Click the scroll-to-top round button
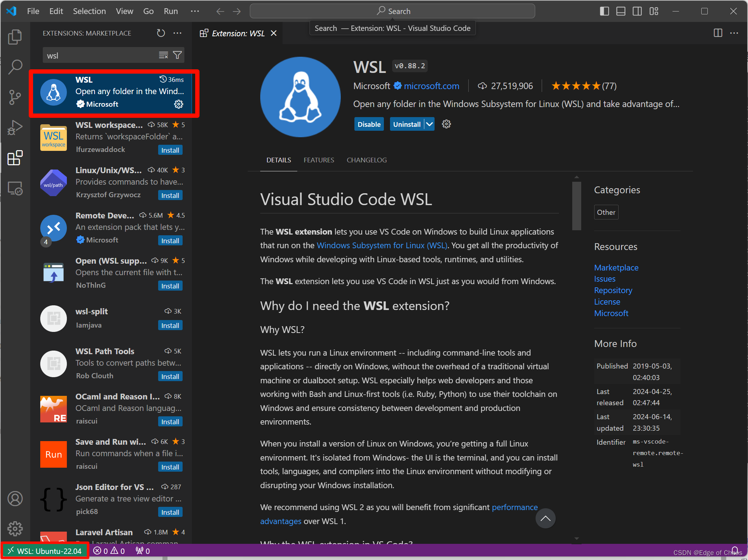The width and height of the screenshot is (748, 560). (545, 518)
